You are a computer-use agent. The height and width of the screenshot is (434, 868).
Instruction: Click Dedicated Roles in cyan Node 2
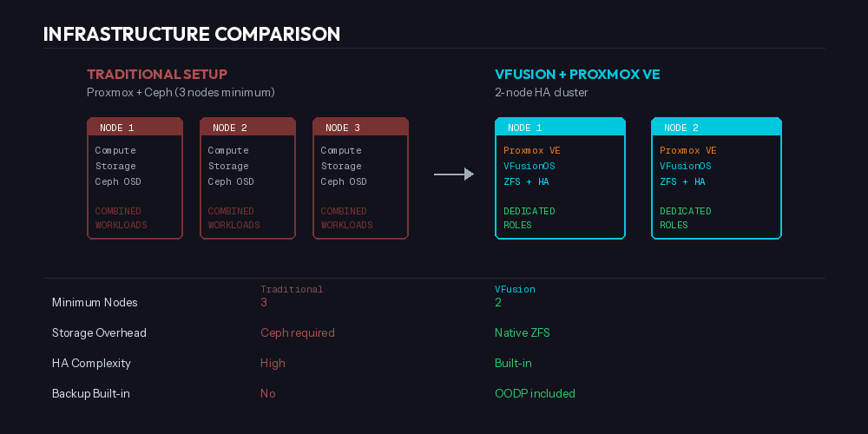tap(686, 218)
